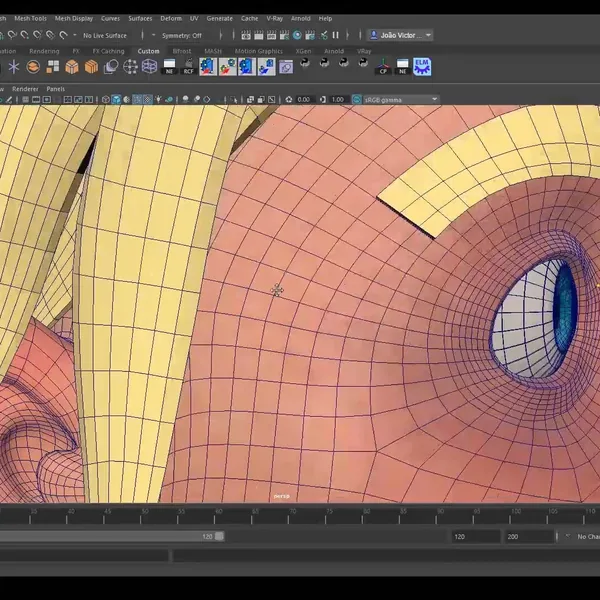Screen dimensions: 600x600
Task: Switch to the VRay shelf tab
Action: (364, 51)
